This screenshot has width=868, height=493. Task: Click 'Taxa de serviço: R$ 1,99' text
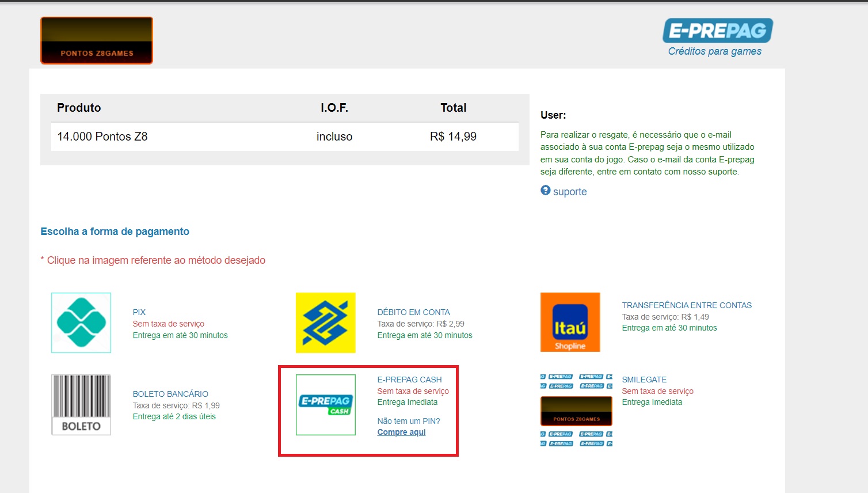pyautogui.click(x=176, y=405)
